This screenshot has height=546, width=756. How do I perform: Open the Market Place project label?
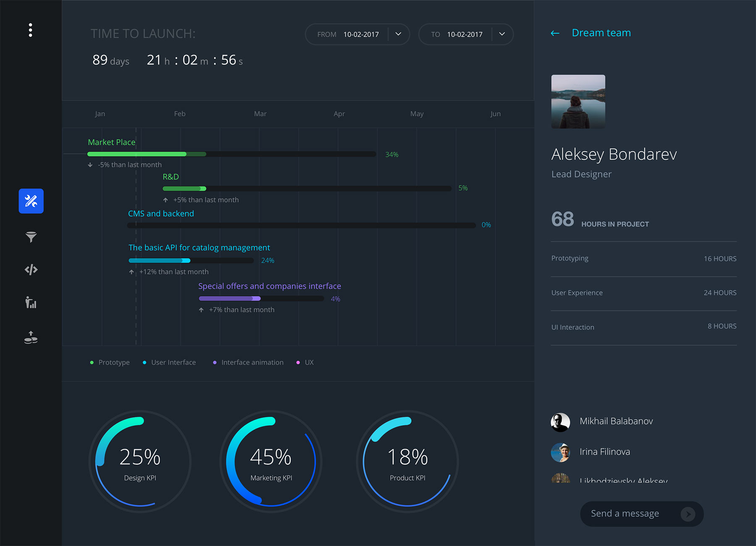coord(111,142)
